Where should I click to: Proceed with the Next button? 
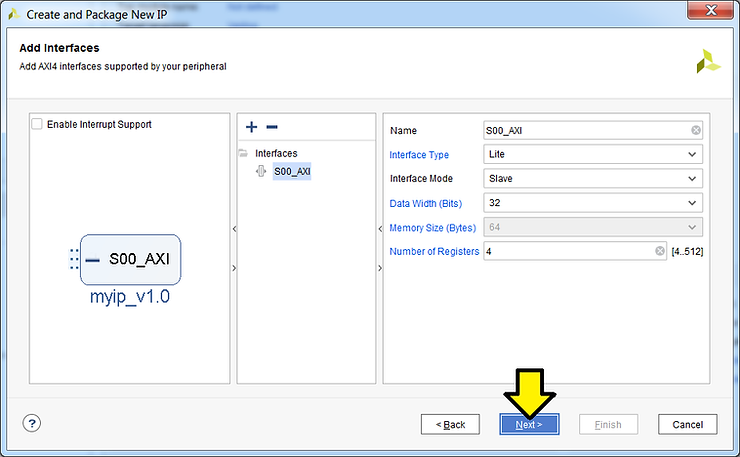pyautogui.click(x=529, y=424)
